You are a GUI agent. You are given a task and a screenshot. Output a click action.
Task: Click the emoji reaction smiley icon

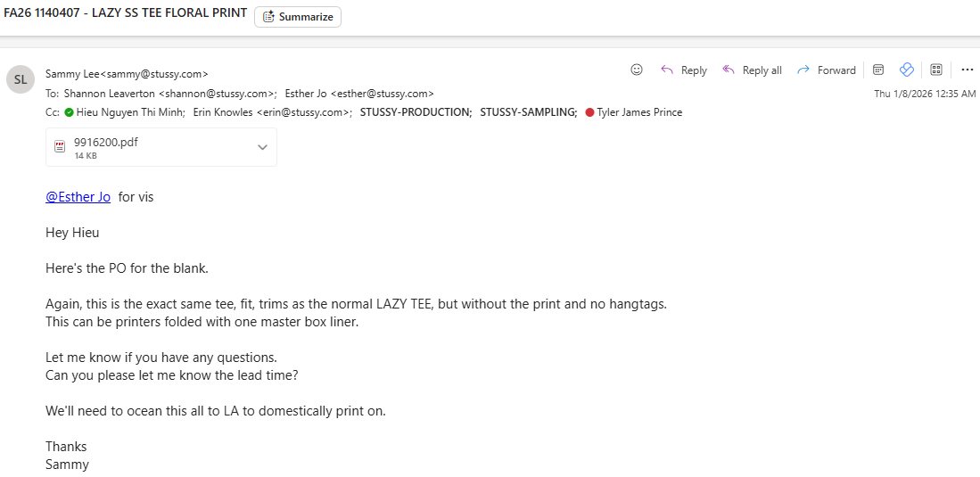(637, 70)
